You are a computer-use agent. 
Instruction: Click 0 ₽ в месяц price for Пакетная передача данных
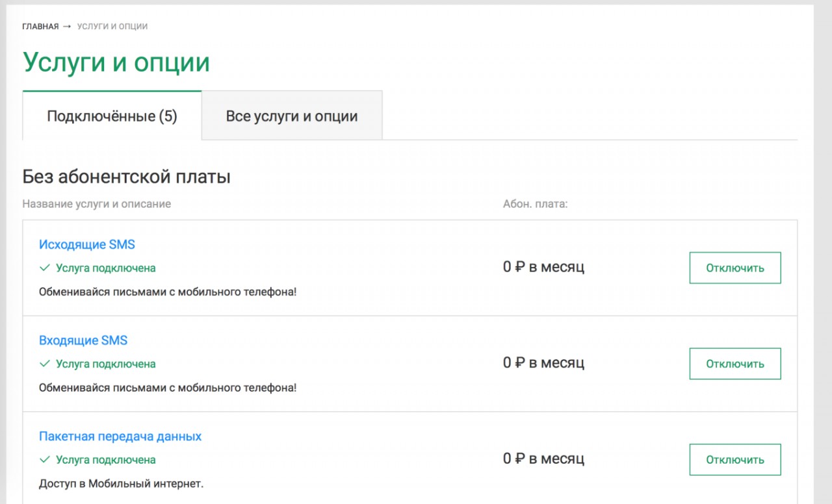click(544, 459)
